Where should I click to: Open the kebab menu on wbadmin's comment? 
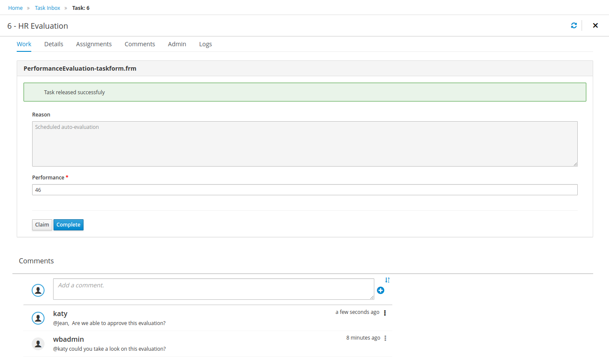385,338
